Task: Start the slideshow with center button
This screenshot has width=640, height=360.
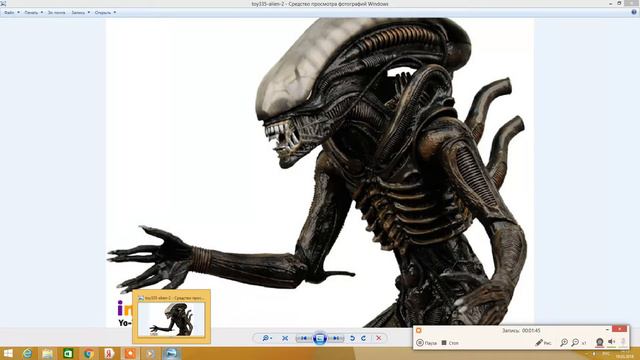Action: coord(320,338)
